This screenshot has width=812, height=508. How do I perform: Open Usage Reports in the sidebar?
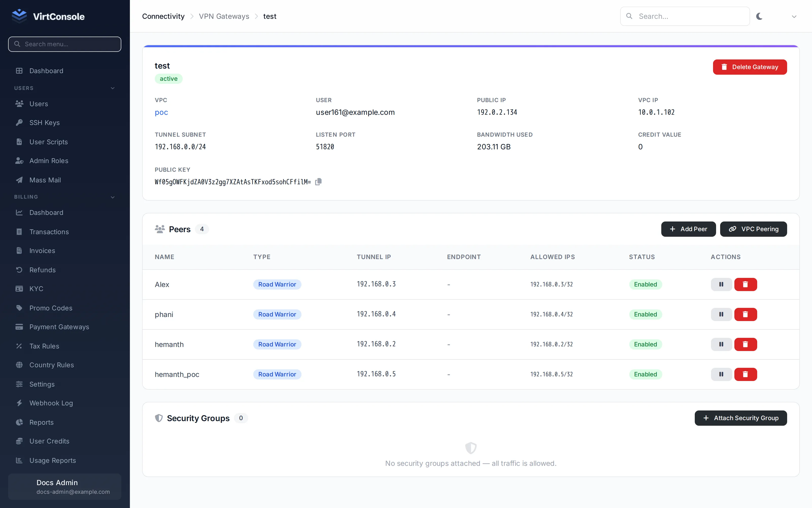pyautogui.click(x=65, y=460)
